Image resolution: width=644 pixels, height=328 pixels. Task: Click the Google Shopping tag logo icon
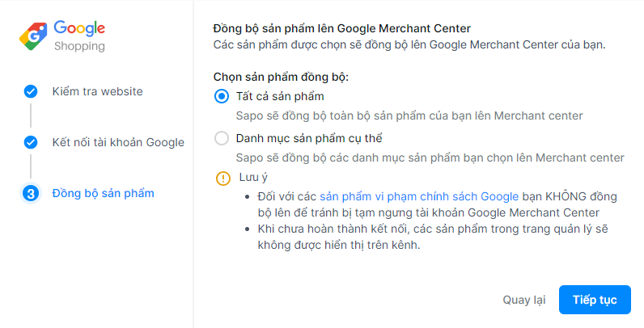point(33,36)
